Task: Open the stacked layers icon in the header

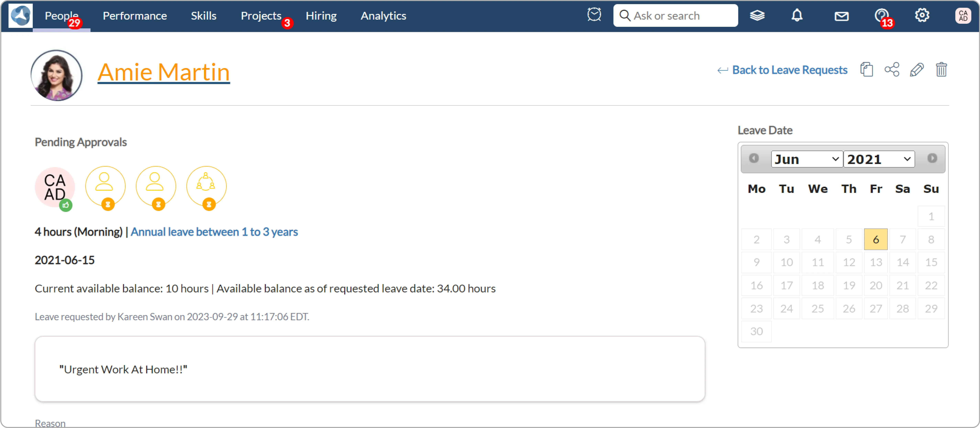Action: pos(757,16)
